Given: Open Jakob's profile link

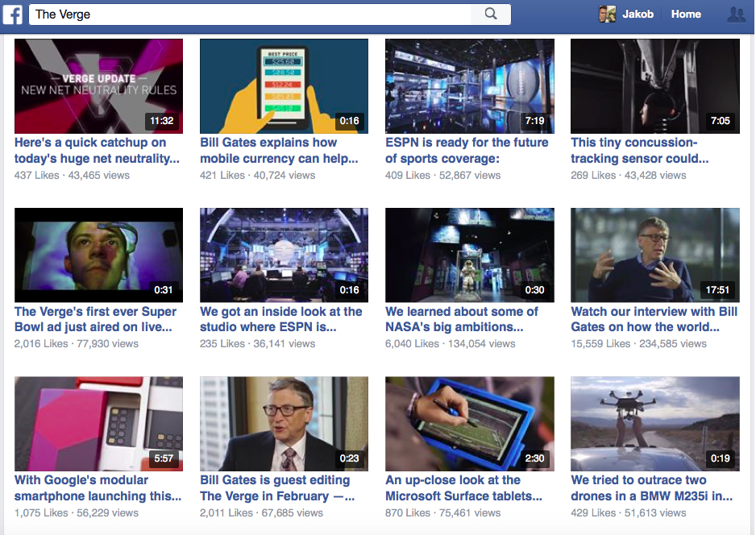Looking at the screenshot, I should click(638, 15).
